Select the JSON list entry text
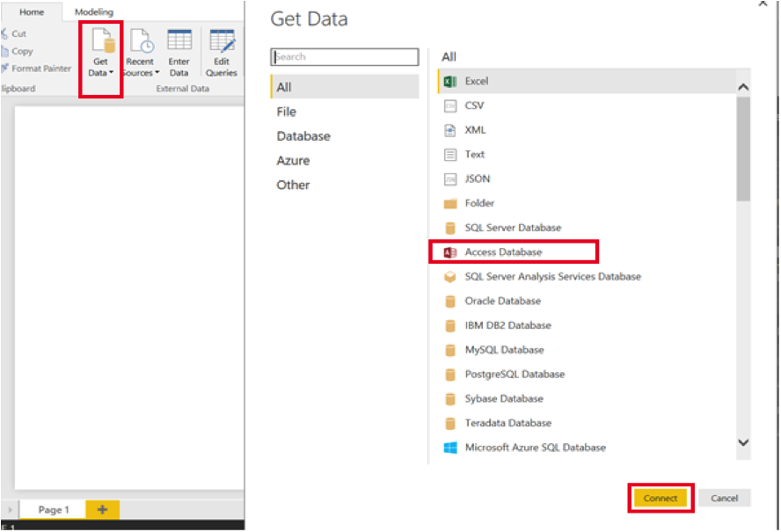 (478, 179)
